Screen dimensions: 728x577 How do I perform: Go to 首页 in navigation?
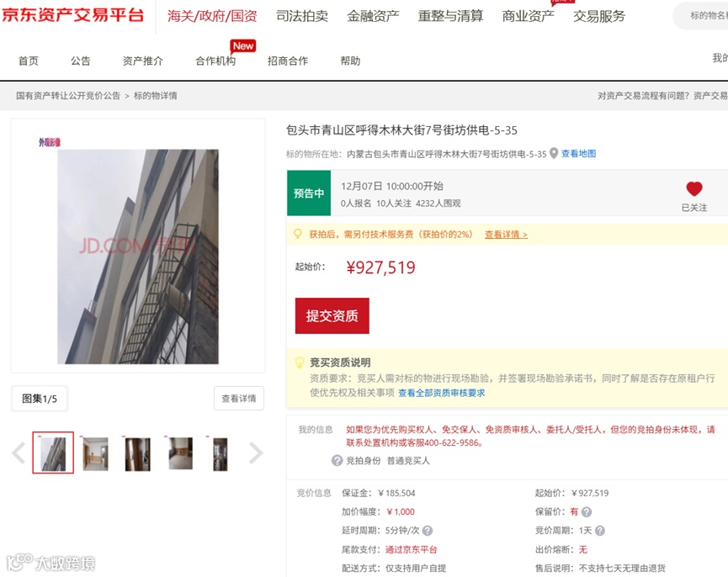pos(29,61)
